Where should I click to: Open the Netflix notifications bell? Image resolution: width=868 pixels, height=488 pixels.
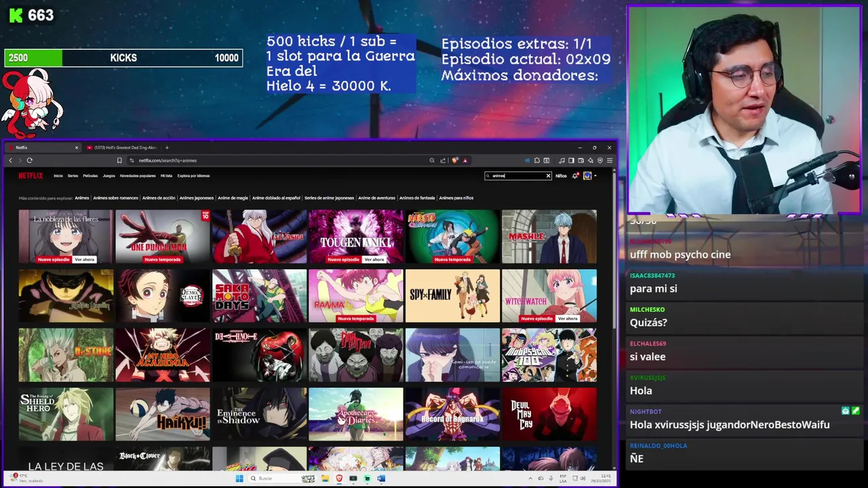click(575, 176)
